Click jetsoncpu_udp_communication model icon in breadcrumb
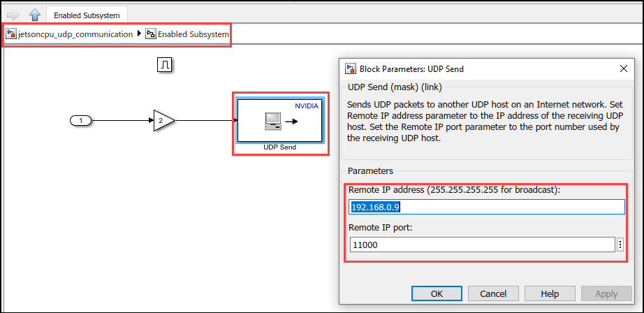This screenshot has height=313, width=644. 11,34
